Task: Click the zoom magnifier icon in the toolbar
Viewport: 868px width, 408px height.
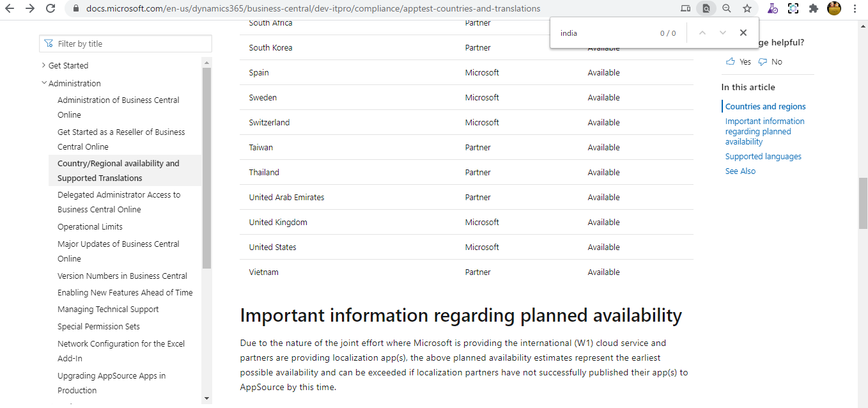Action: click(727, 8)
